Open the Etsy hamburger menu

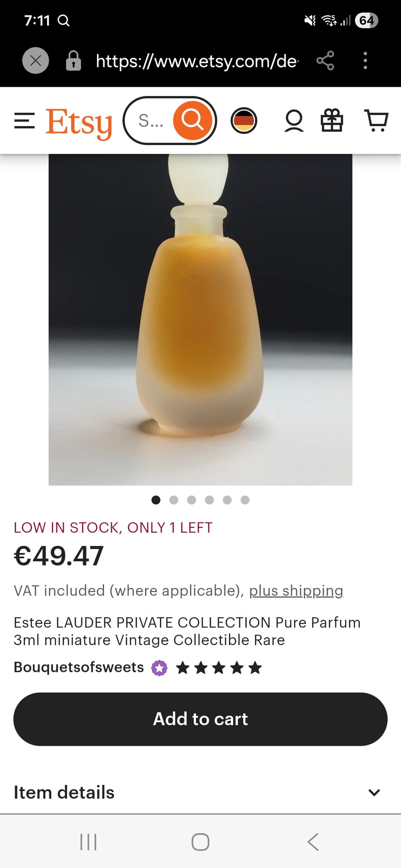tap(24, 121)
